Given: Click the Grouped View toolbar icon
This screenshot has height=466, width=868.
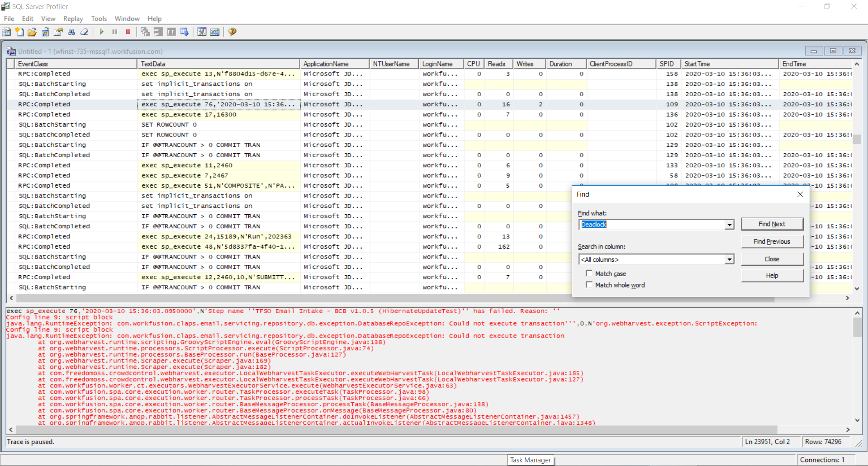Looking at the screenshot, I should pos(171,32).
